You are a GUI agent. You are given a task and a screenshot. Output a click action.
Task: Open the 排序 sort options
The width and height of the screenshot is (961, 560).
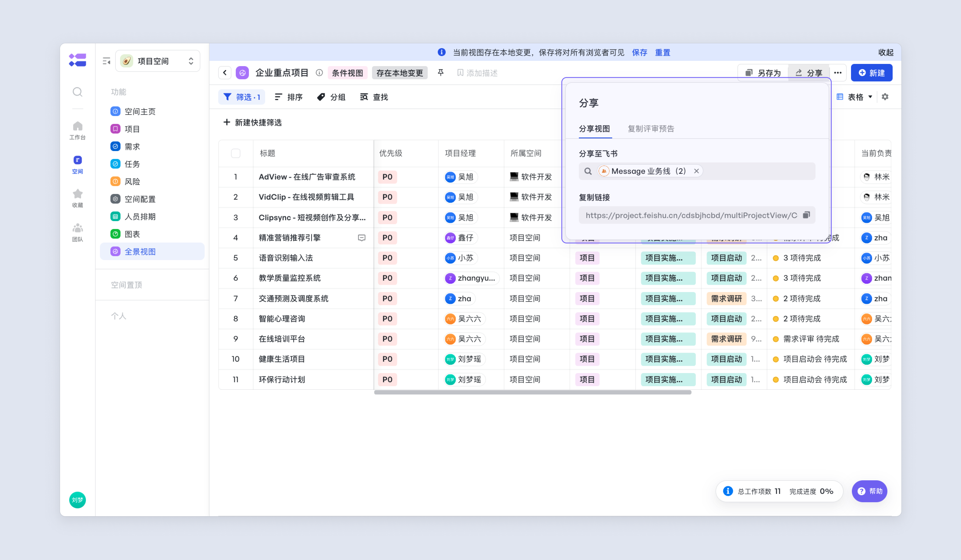coord(289,97)
